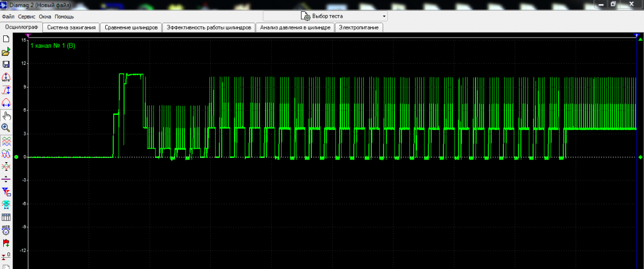Viewport: 644px width, 269px height.
Task: Open the Эффективность работы цилиндров tab
Action: tap(209, 27)
